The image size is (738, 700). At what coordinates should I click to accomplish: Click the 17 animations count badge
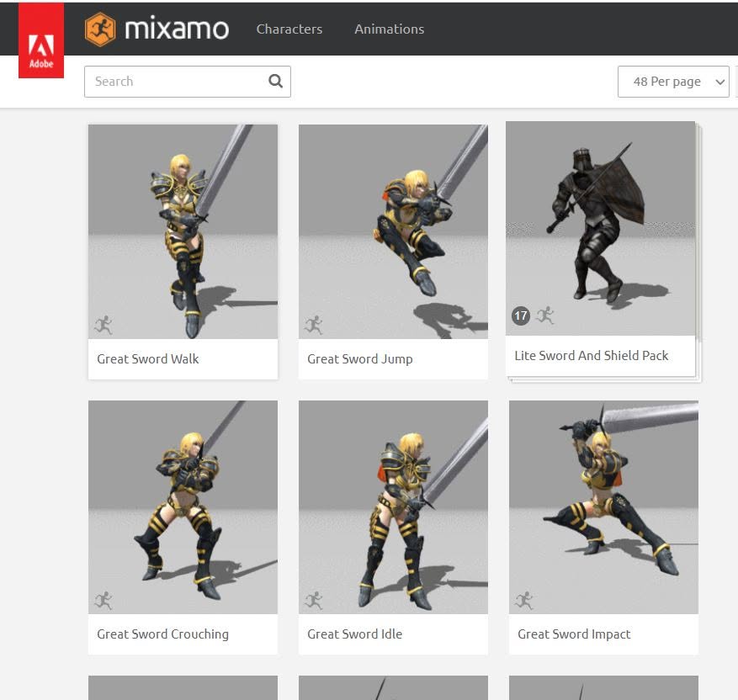coord(521,316)
